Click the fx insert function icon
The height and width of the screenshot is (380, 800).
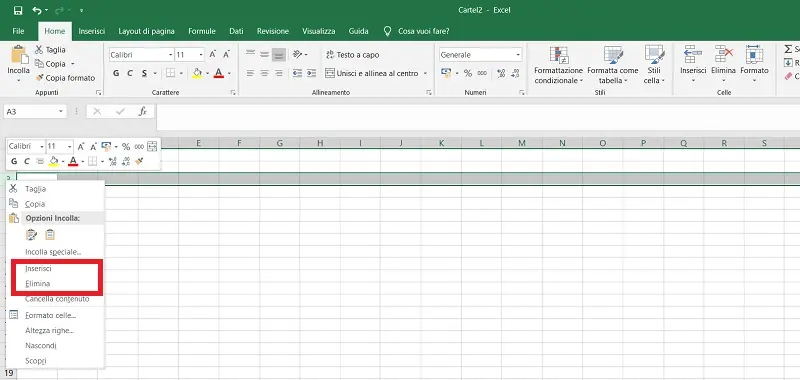coord(143,111)
